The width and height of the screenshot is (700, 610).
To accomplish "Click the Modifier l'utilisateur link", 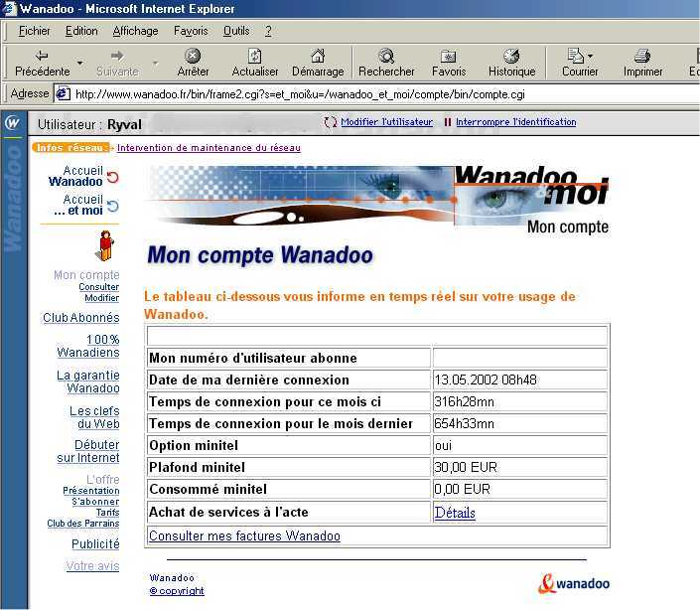I will (x=386, y=122).
